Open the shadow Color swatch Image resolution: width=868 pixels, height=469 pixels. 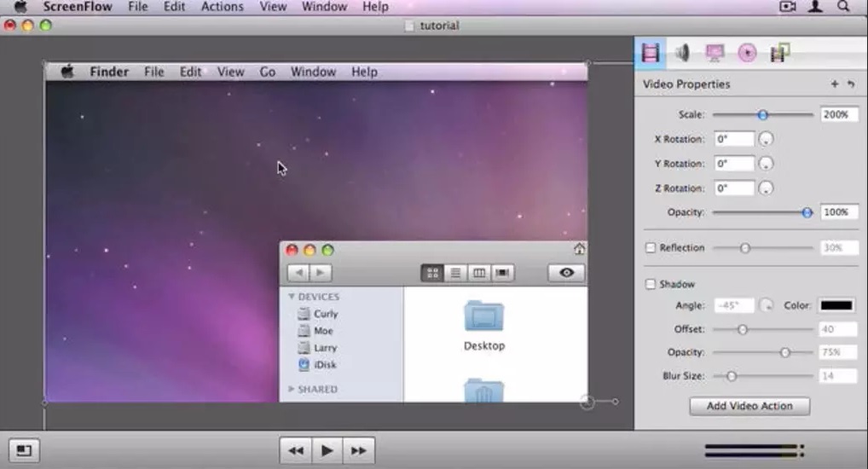pyautogui.click(x=836, y=305)
